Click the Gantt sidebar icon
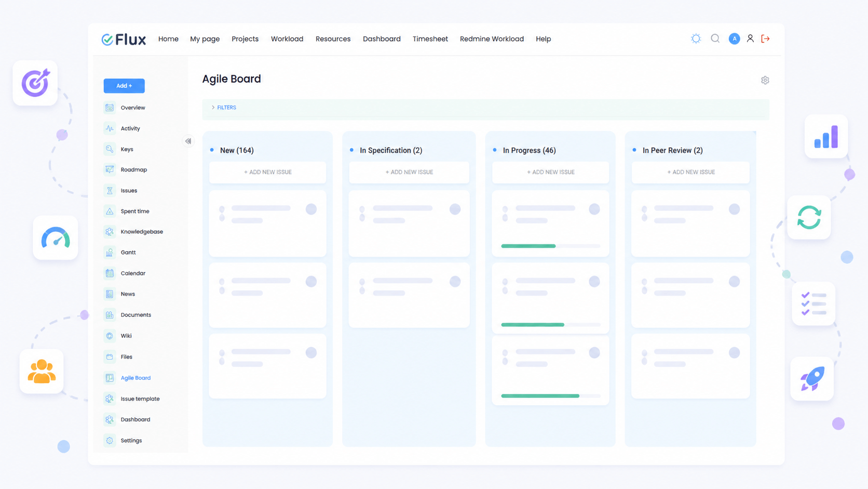This screenshot has width=868, height=489. point(110,253)
